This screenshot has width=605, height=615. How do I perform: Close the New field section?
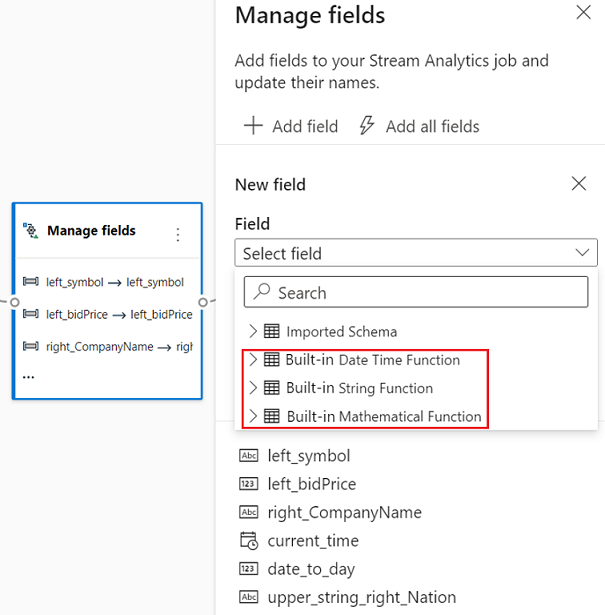pos(578,184)
